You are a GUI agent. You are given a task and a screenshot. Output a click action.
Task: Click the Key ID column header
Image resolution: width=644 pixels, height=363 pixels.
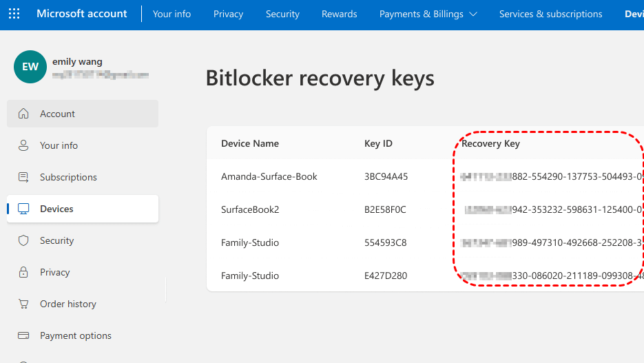tap(378, 143)
